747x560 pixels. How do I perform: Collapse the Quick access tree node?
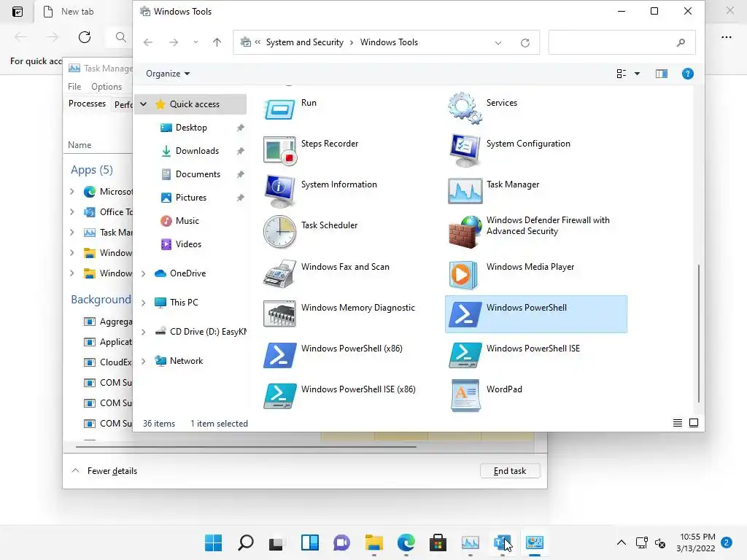(143, 104)
